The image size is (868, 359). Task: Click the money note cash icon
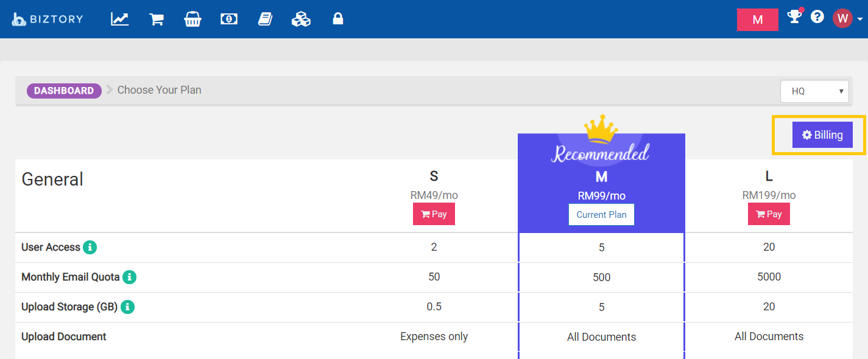(x=228, y=19)
